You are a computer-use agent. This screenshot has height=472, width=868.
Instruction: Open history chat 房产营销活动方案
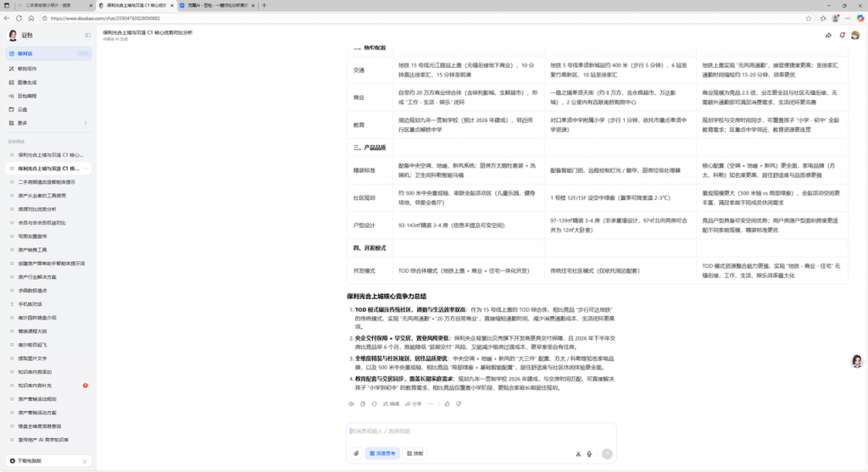click(x=48, y=413)
